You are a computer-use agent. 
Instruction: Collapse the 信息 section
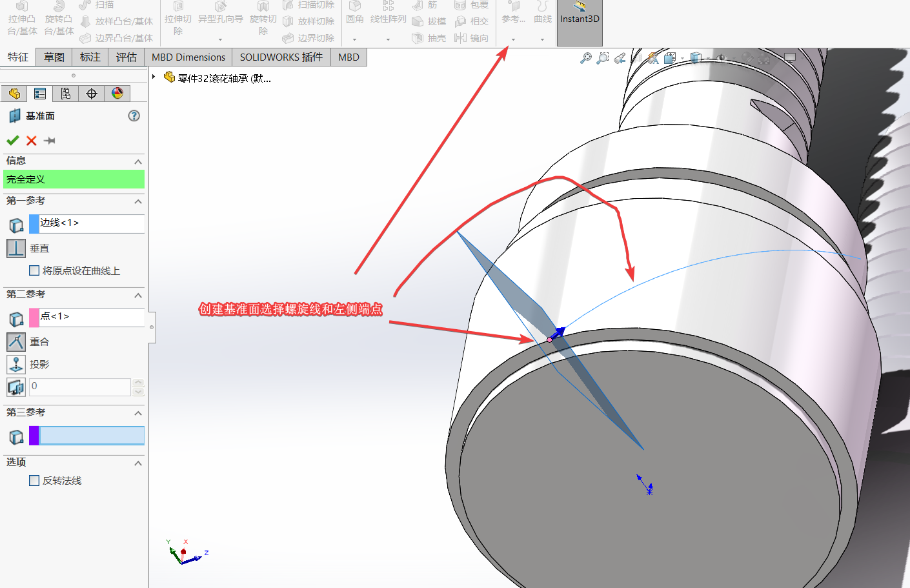point(137,161)
